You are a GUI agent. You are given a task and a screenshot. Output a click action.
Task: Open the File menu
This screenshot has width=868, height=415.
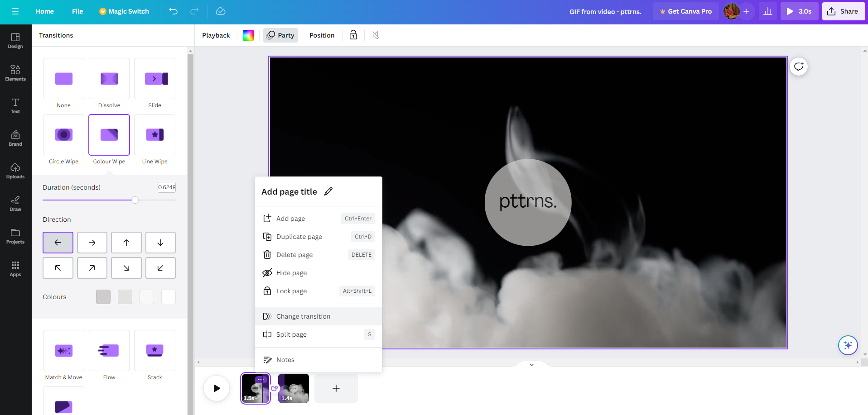coord(77,11)
